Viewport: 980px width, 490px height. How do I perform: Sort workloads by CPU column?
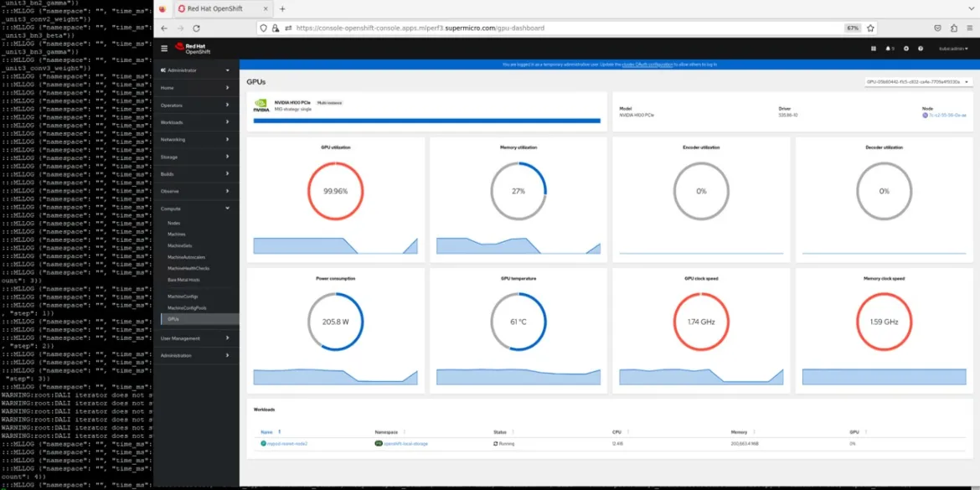point(620,432)
